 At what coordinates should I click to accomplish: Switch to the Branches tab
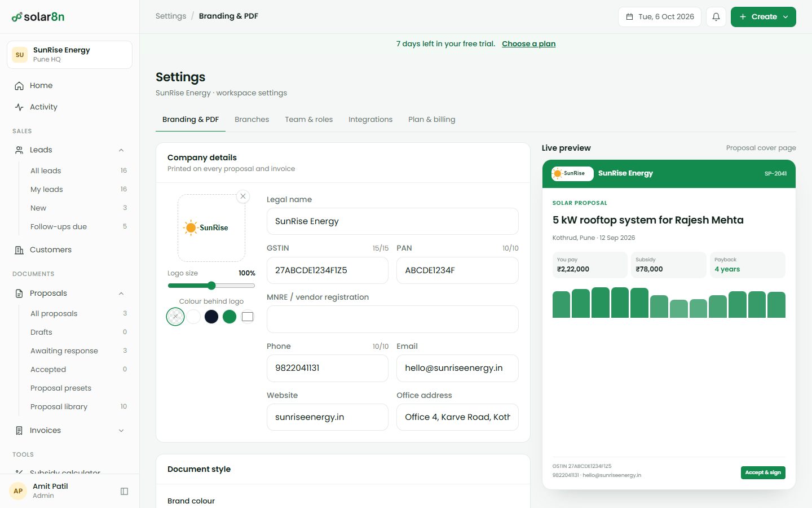[252, 120]
